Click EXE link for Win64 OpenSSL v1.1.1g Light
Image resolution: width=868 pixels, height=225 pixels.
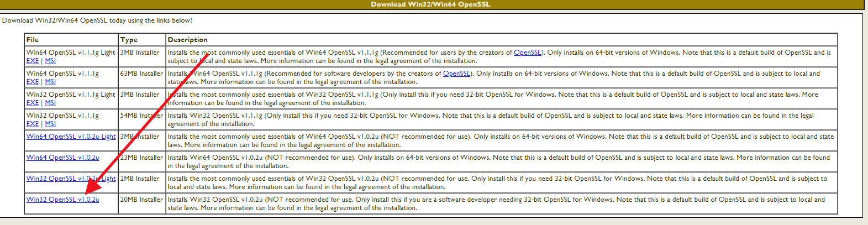33,61
